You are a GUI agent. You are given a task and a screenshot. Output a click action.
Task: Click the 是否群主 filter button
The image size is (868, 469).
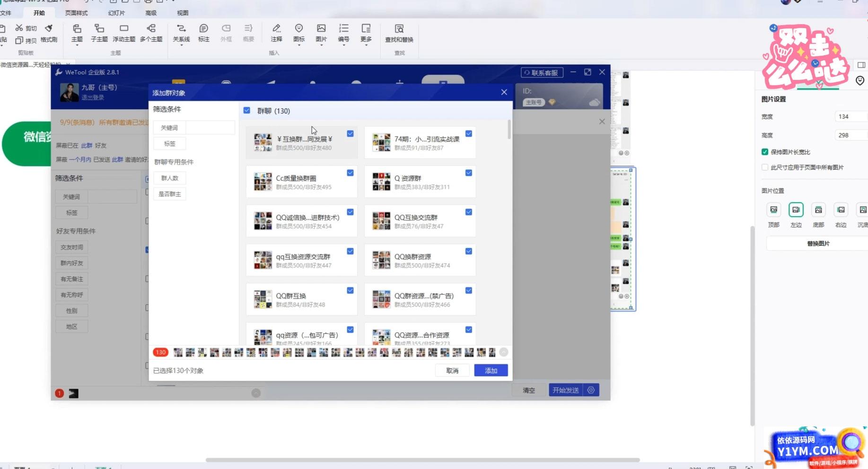[170, 194]
